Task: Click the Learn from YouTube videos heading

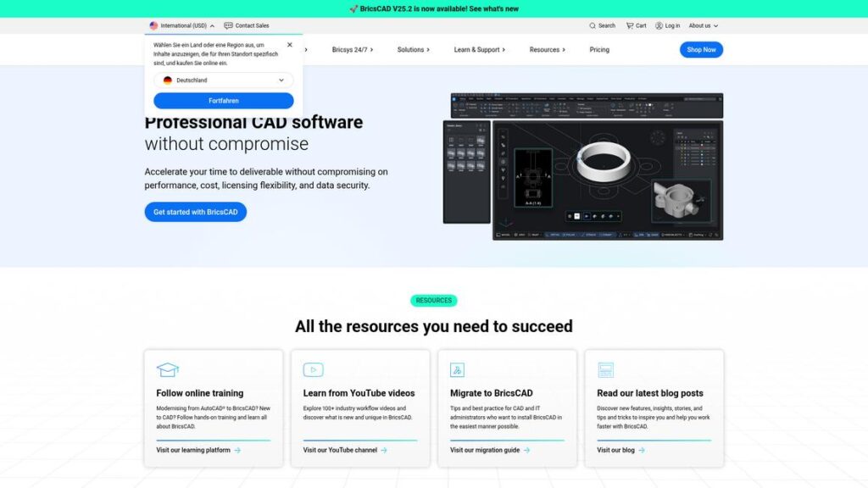Action: (x=359, y=393)
